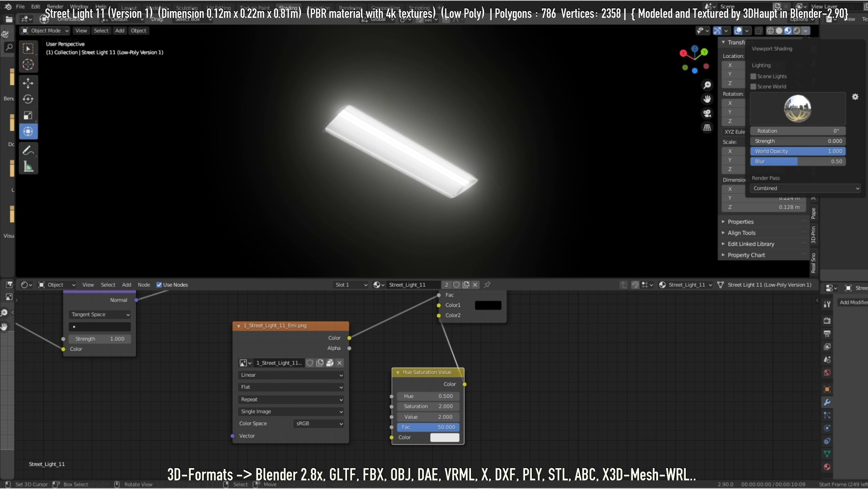Open HDRI settings gear in Viewport Shading
Image resolution: width=868 pixels, height=489 pixels.
[855, 97]
